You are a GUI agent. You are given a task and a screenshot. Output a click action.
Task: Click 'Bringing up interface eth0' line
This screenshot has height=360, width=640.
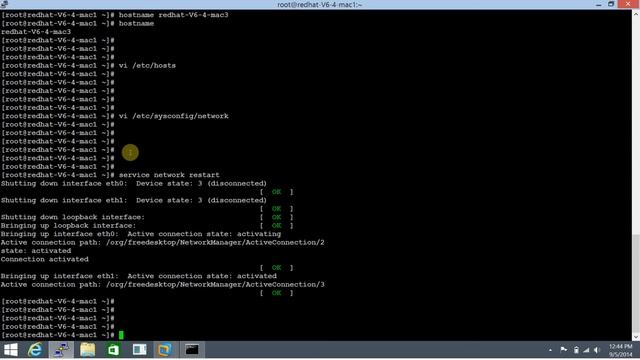click(141, 234)
